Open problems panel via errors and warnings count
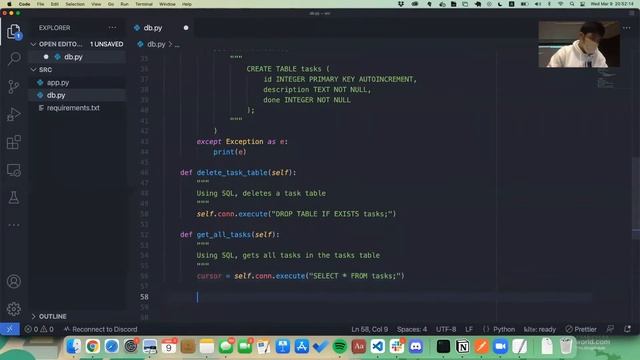 coord(39,329)
